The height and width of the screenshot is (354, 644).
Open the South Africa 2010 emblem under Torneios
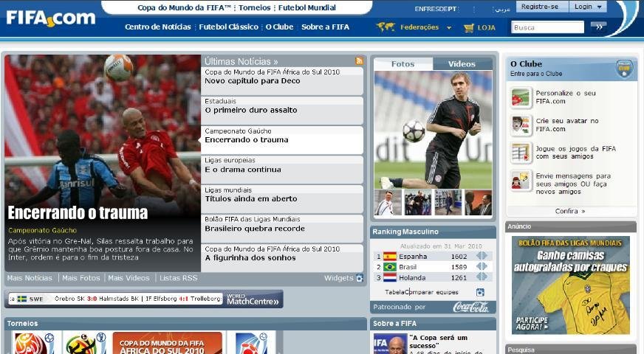pyautogui.click(x=85, y=343)
